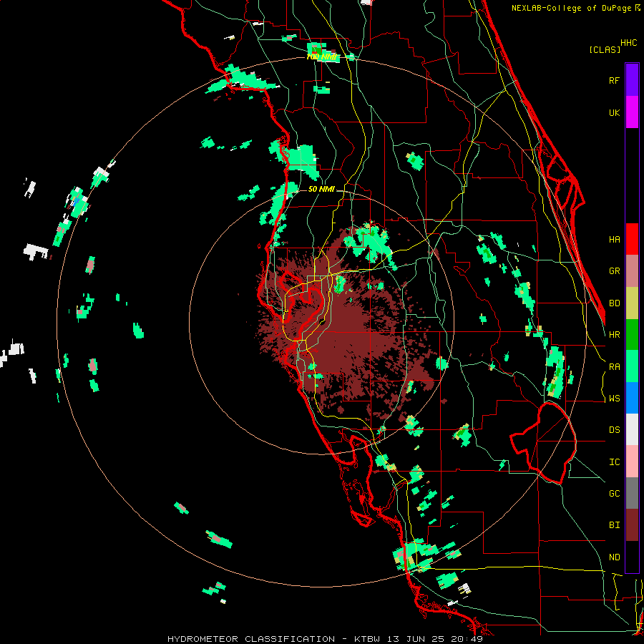
Task: Click the RF legend label
Action: pyautogui.click(x=614, y=80)
